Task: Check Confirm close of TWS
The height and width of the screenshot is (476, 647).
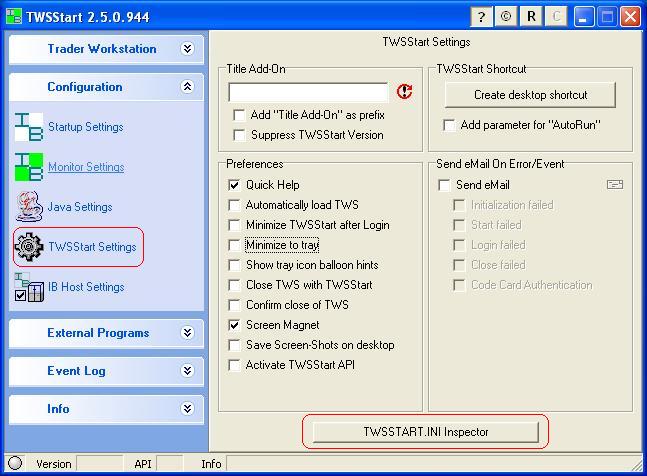Action: 234,305
